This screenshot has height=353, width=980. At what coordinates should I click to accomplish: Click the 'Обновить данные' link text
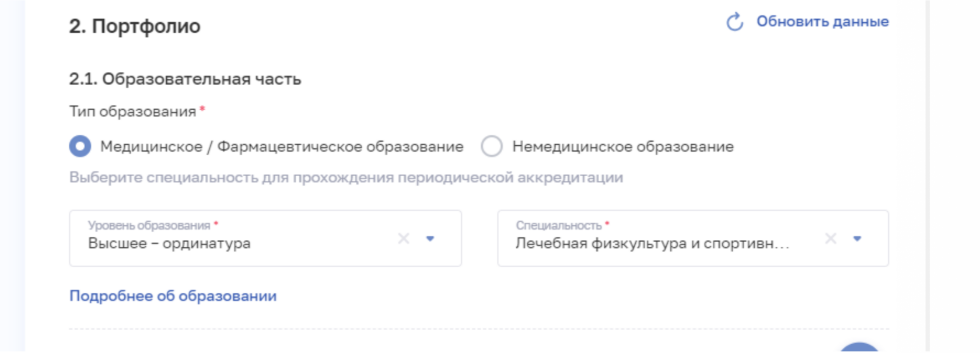822,22
